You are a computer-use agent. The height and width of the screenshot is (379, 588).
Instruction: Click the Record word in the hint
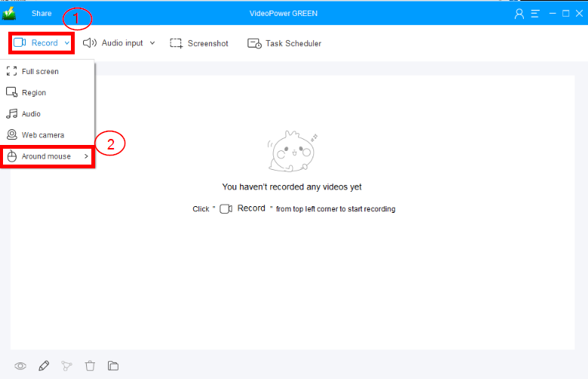coord(251,208)
